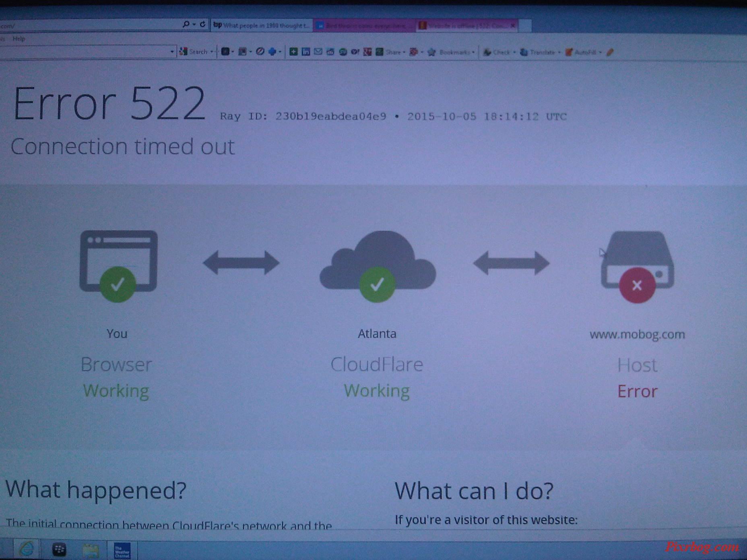Close the 'Website is offline' tab
Viewport: 747px width, 560px height.
pos(513,26)
